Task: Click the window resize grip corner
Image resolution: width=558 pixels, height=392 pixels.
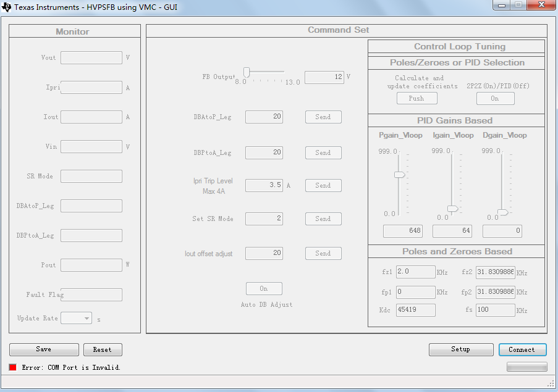Action: click(x=551, y=383)
